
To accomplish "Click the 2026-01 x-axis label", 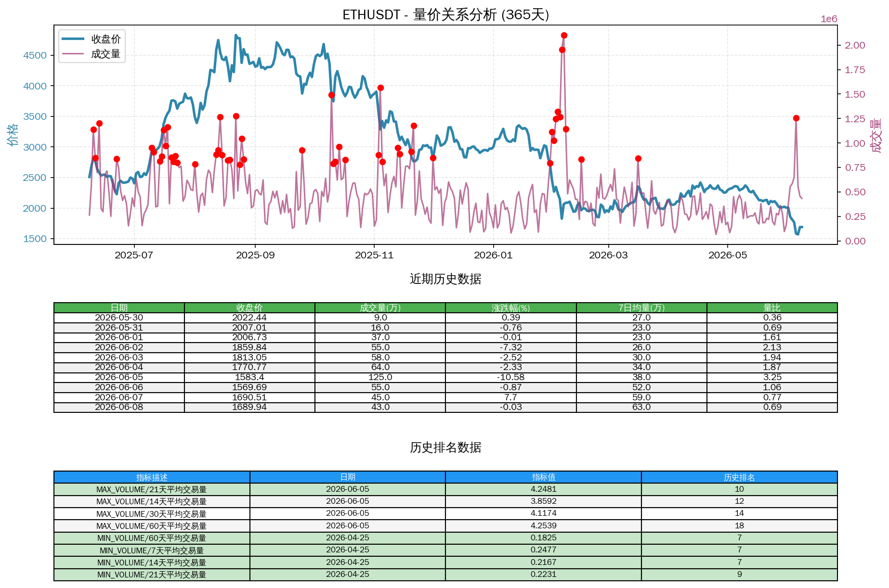I will (x=493, y=255).
